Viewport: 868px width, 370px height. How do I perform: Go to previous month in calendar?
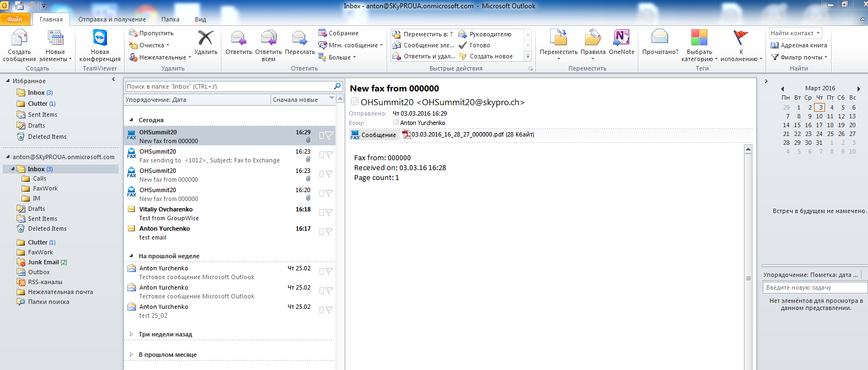782,89
